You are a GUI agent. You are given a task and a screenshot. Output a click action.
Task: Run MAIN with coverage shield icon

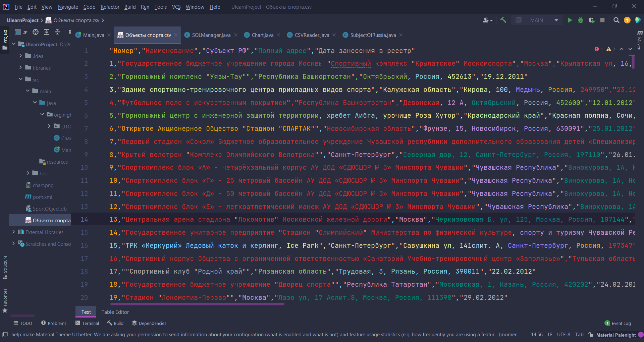(x=592, y=20)
